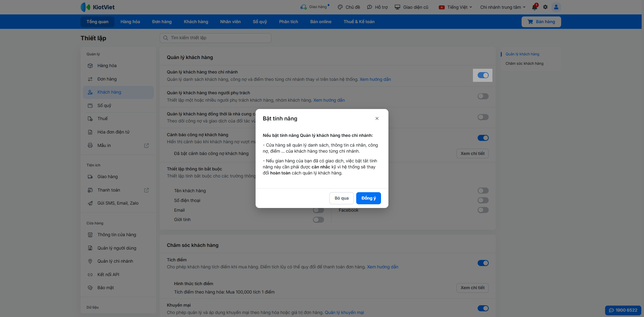644x317 pixels.
Task: Toggle khách hàng đồng thời là nhà cung cấp
Action: [x=483, y=117]
